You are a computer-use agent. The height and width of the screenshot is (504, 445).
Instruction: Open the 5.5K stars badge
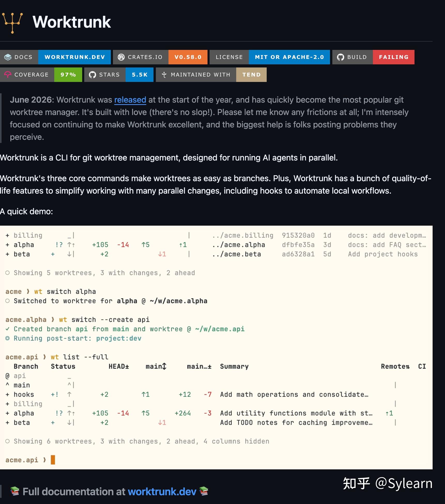click(x=140, y=75)
